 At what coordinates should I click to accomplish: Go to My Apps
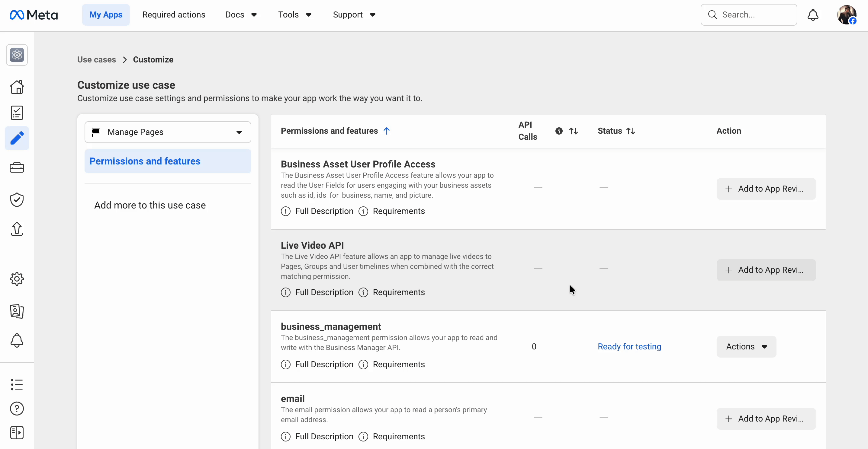tap(106, 15)
